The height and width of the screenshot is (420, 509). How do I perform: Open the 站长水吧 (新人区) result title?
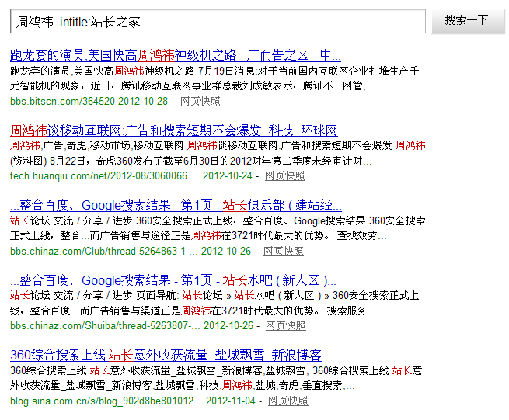pos(173,280)
